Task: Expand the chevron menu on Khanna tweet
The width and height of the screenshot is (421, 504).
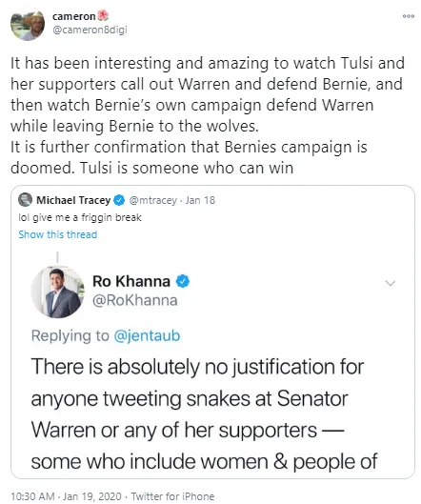Action: 391,283
